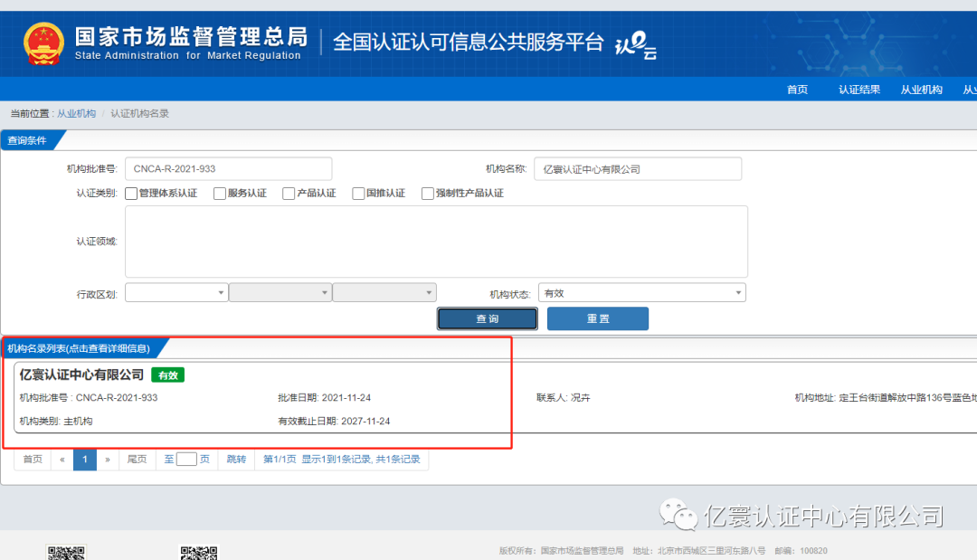
Task: Click the » next page button
Action: click(108, 460)
